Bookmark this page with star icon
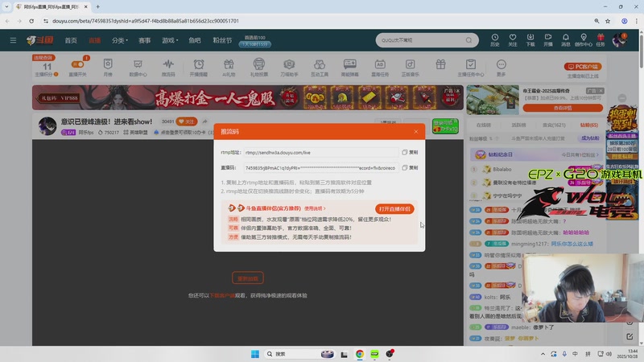 (x=608, y=21)
